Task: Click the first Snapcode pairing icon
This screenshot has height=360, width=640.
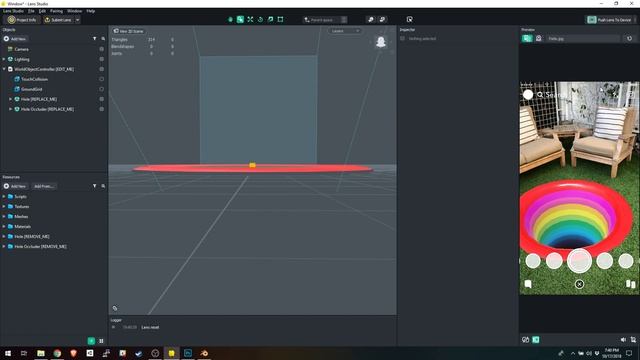Action: (x=371, y=20)
